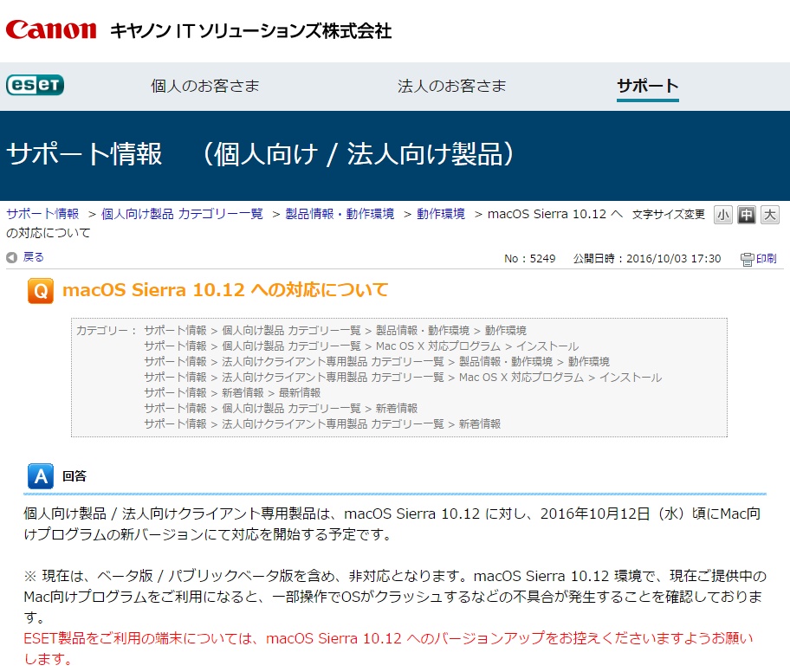Select the サポート tab
Screen dimensions: 790x672
coord(648,86)
